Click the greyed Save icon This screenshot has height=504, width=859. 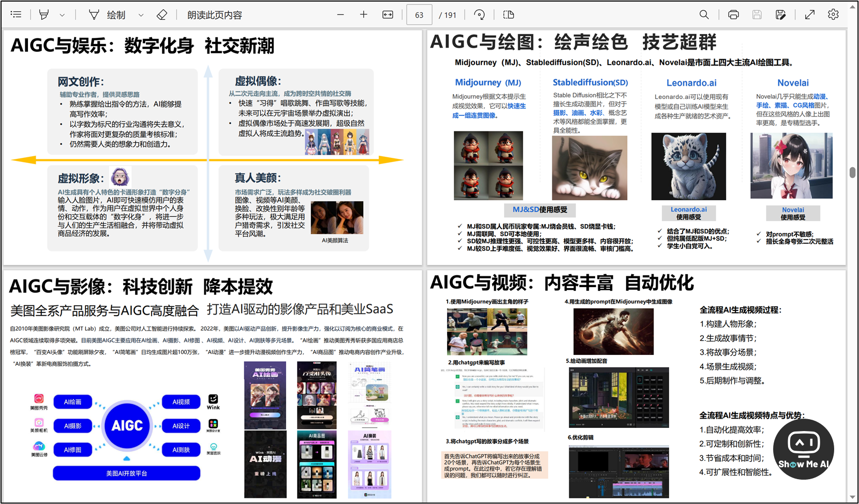(757, 14)
